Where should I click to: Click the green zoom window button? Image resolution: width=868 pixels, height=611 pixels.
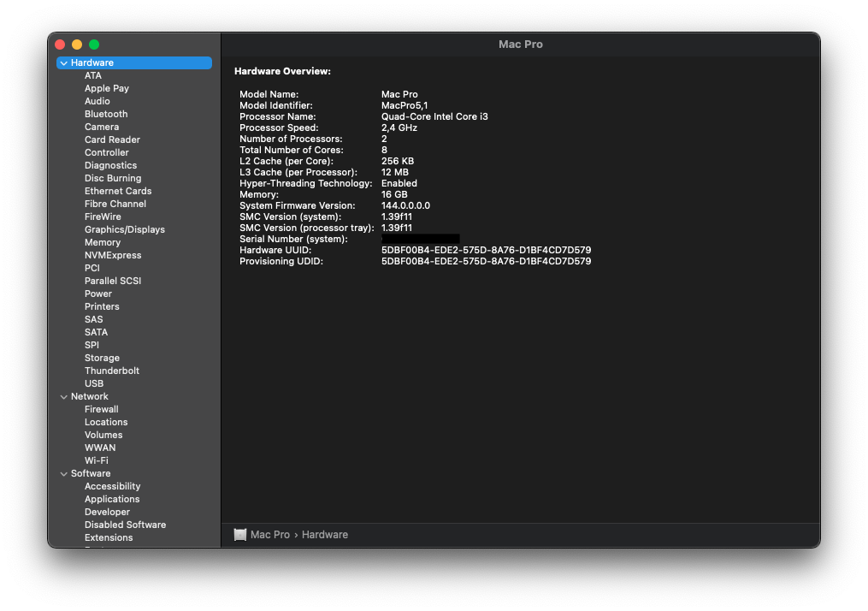point(94,44)
